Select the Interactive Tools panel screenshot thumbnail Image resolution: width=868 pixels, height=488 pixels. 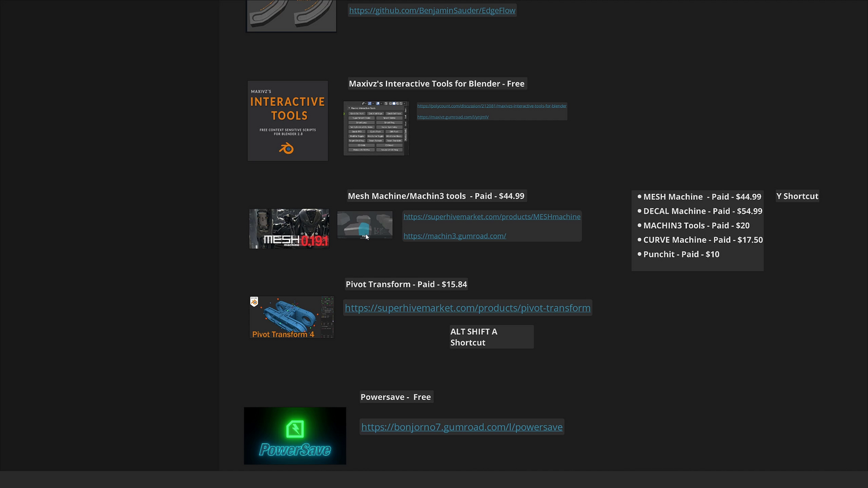point(376,128)
